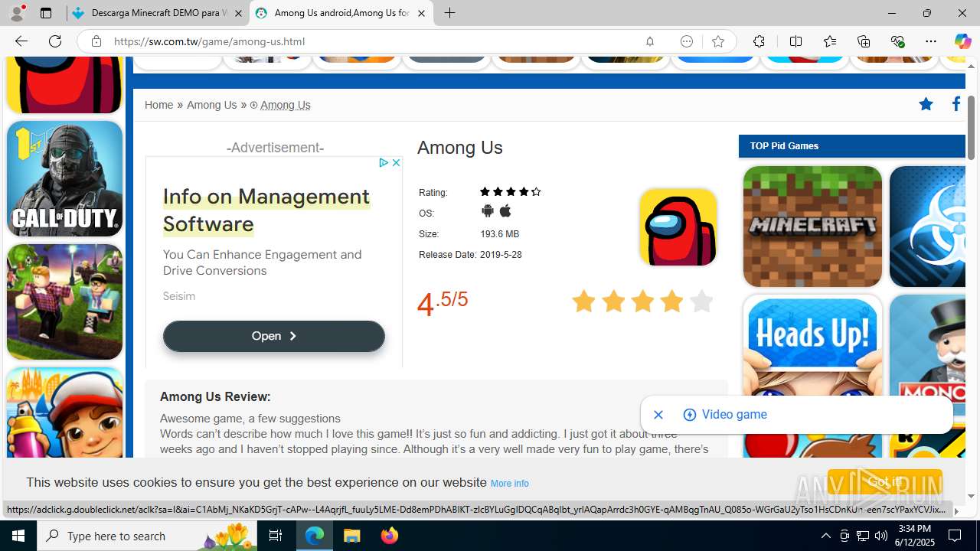
Task: Open notification bell in address bar
Action: click(x=649, y=41)
